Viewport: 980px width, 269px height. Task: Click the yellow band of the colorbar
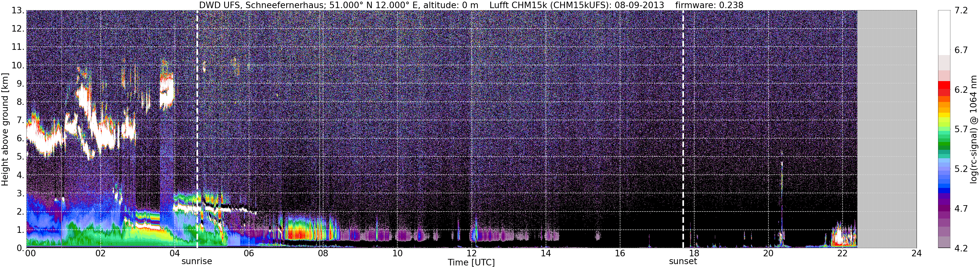pyautogui.click(x=944, y=115)
